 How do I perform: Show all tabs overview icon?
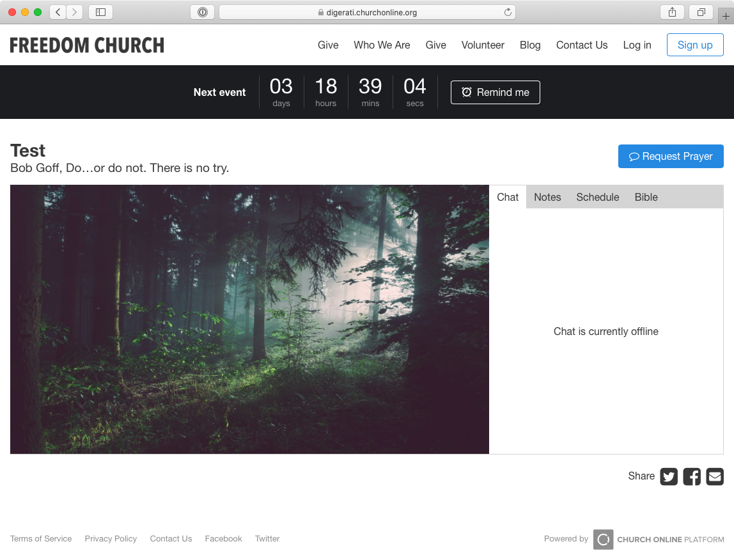701,12
